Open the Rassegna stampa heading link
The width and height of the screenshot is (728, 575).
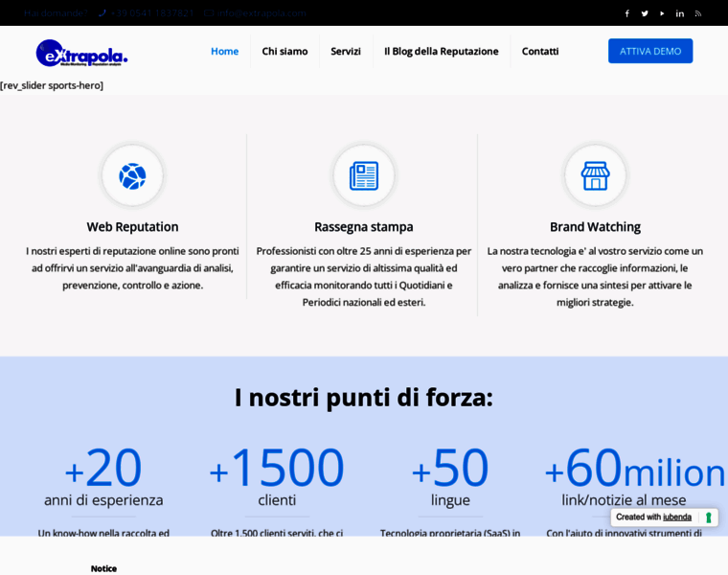(x=364, y=227)
